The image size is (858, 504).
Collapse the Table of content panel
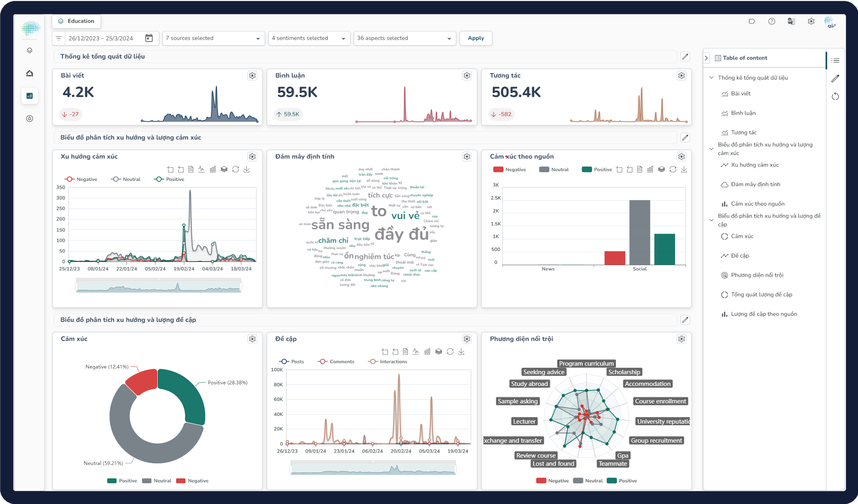(x=706, y=58)
